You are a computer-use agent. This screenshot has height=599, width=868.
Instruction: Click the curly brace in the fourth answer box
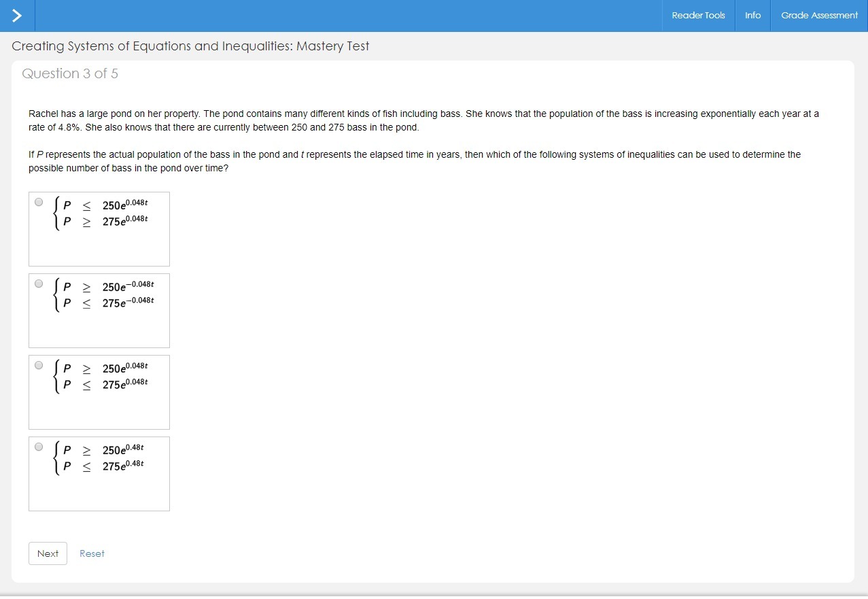pyautogui.click(x=57, y=458)
